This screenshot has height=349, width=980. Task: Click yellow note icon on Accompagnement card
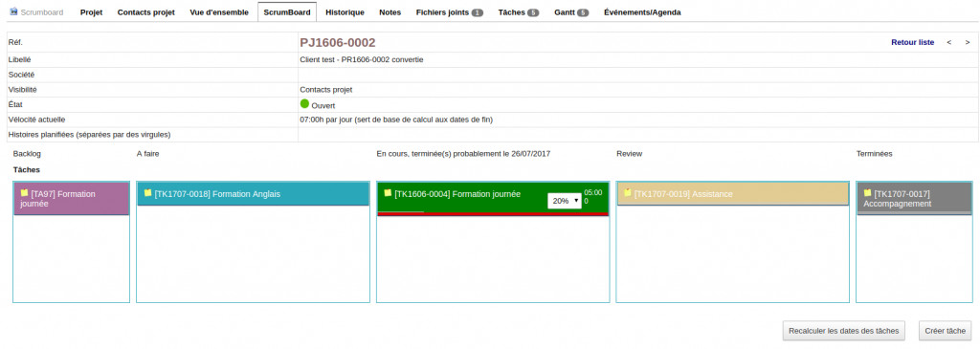(867, 193)
